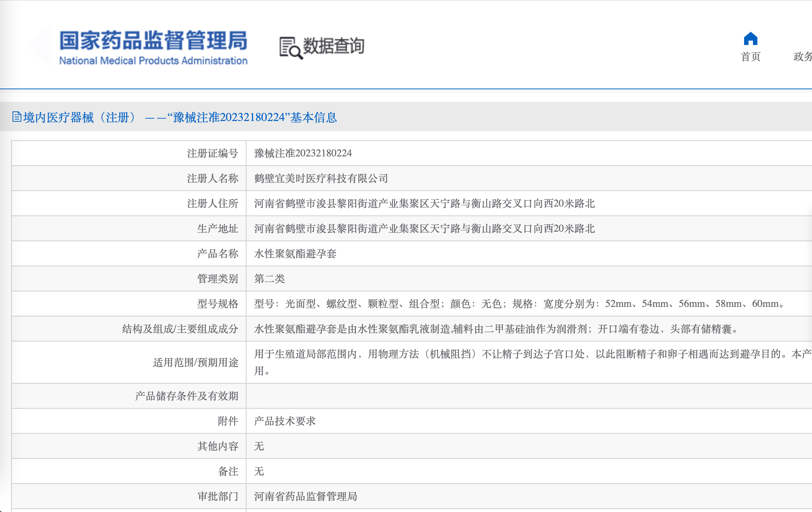Click registrant name 鹤壁宜美时医疗科技有限公司
The width and height of the screenshot is (812, 512).
[x=321, y=179]
